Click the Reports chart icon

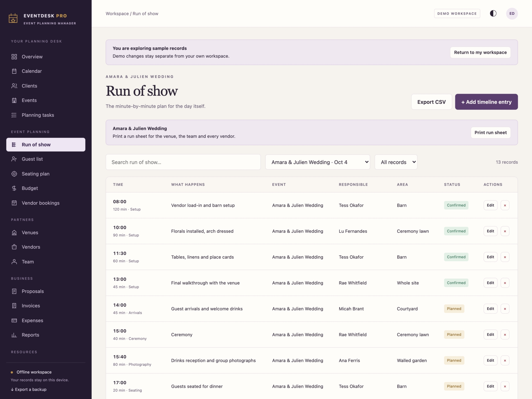tap(14, 335)
